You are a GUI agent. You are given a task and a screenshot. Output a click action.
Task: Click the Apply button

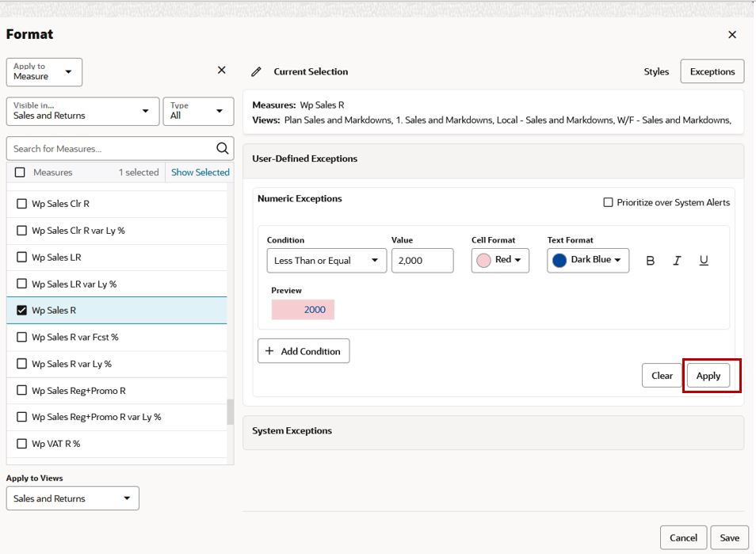tap(708, 376)
